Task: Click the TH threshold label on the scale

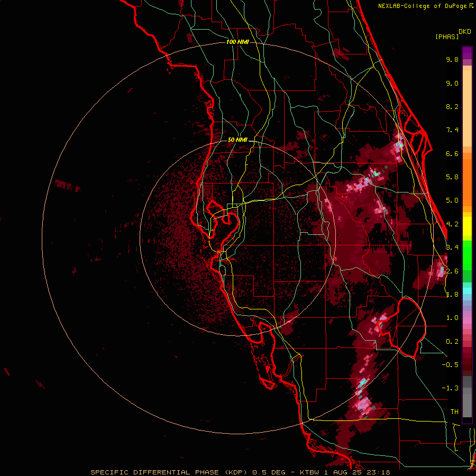Action: pyautogui.click(x=454, y=412)
